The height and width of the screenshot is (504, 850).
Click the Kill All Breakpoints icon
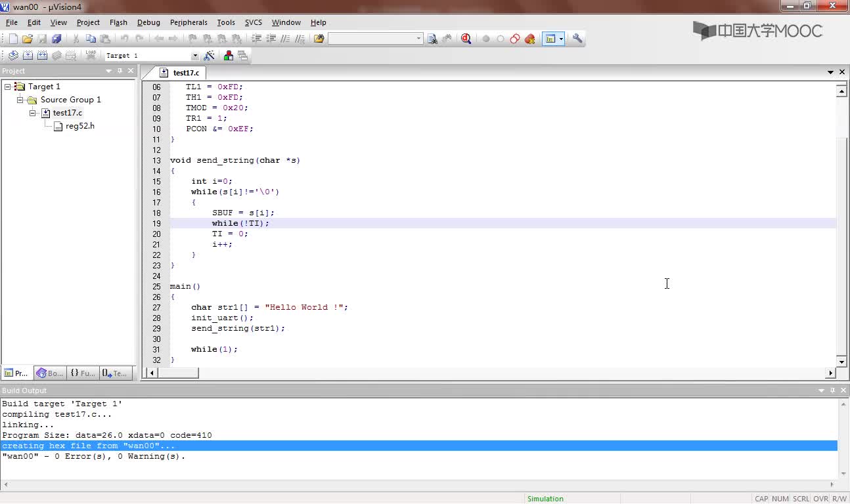pyautogui.click(x=530, y=39)
